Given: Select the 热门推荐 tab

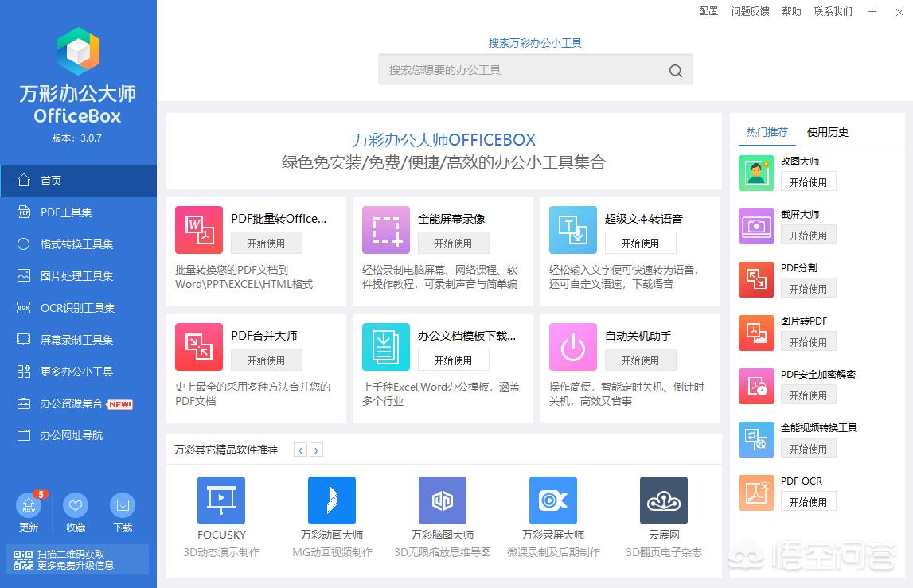Looking at the screenshot, I should pos(767,132).
